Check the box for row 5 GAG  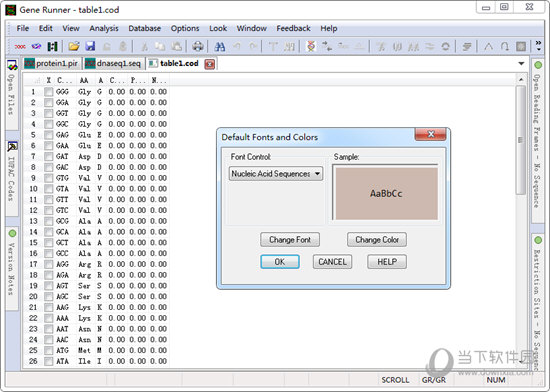pos(48,135)
